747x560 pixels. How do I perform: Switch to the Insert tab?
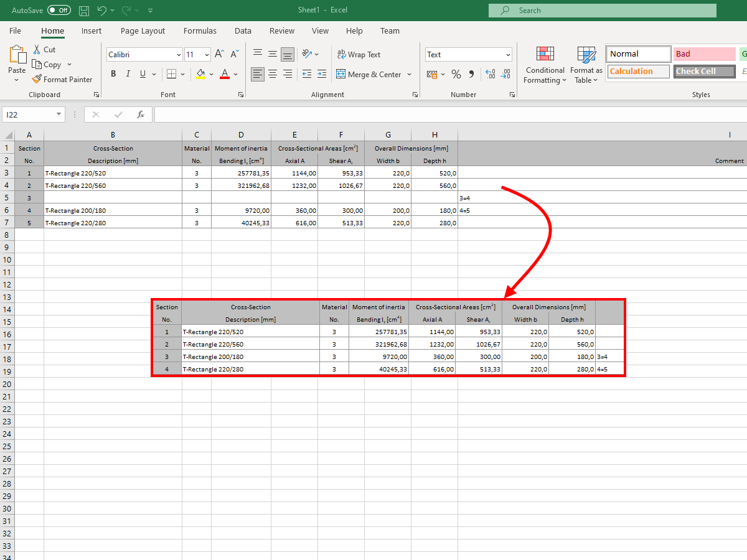(92, 30)
